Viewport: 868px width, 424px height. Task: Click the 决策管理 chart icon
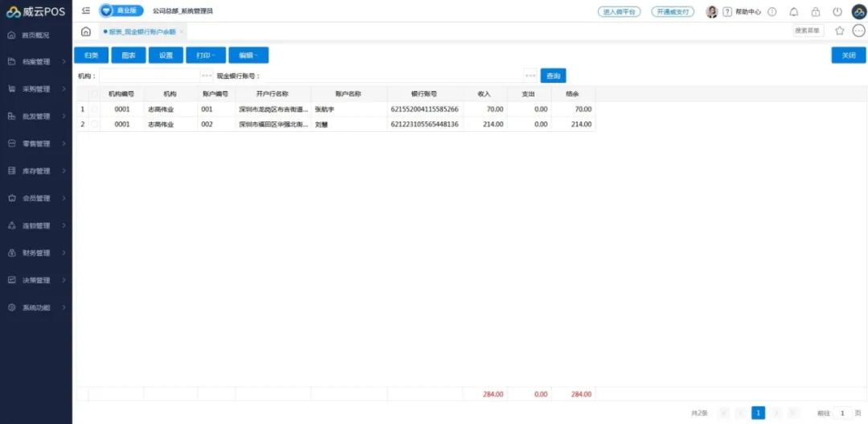(x=11, y=281)
